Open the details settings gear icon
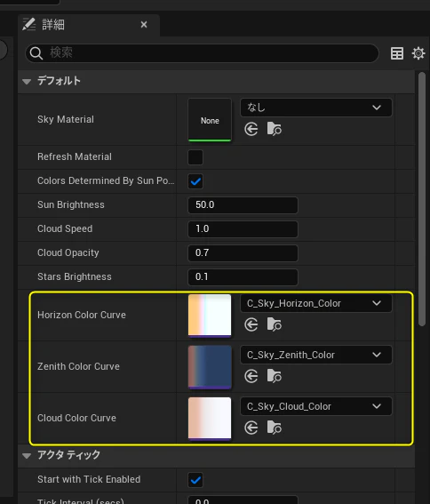The image size is (430, 504). pos(418,53)
